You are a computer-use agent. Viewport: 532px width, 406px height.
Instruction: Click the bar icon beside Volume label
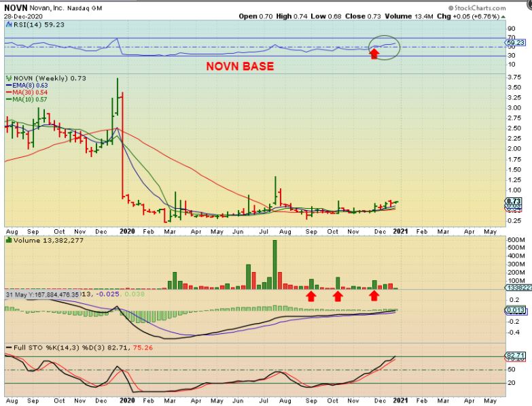(9, 240)
